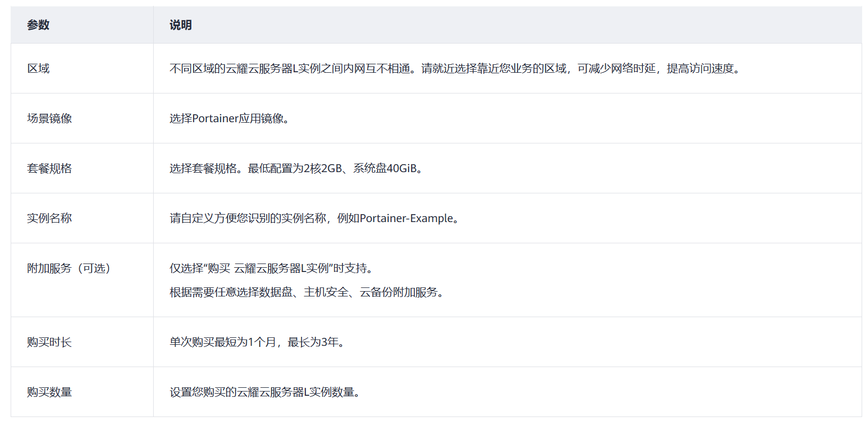Viewport: 868px width, 425px height.
Task: Select the 附加服务（可选） parameter cell
Action: [82, 280]
